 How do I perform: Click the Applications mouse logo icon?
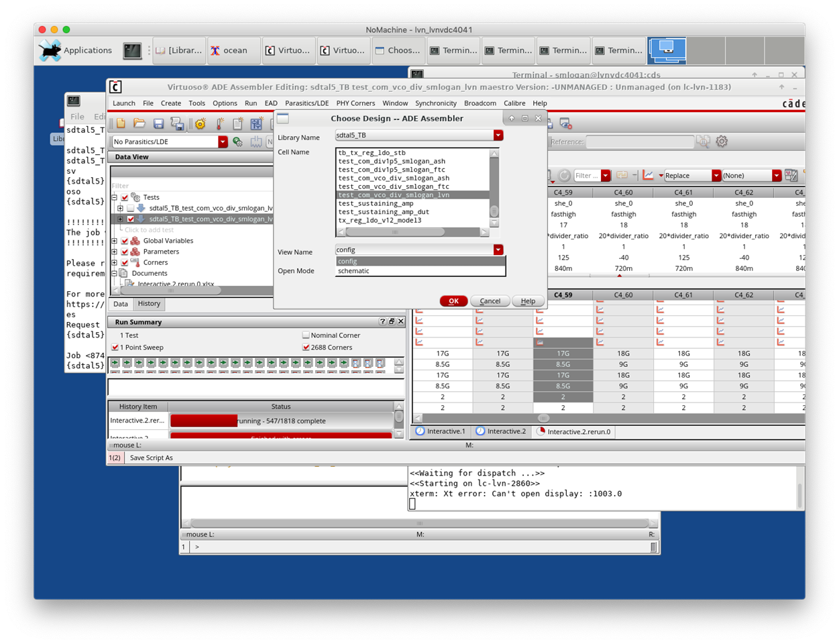[50, 50]
